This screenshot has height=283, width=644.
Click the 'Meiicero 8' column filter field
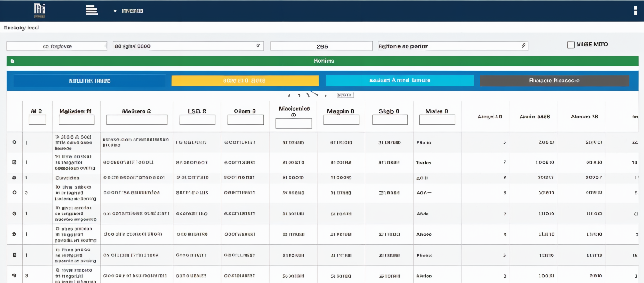click(137, 120)
